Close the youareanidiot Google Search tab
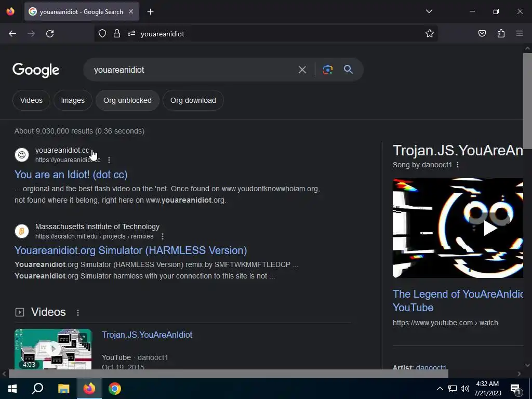The width and height of the screenshot is (532, 399). tap(131, 11)
